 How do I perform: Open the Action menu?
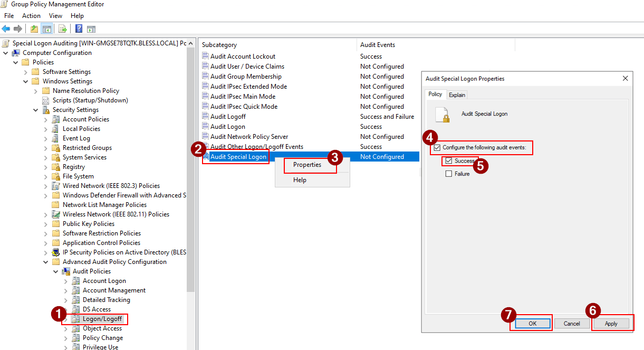tap(31, 16)
